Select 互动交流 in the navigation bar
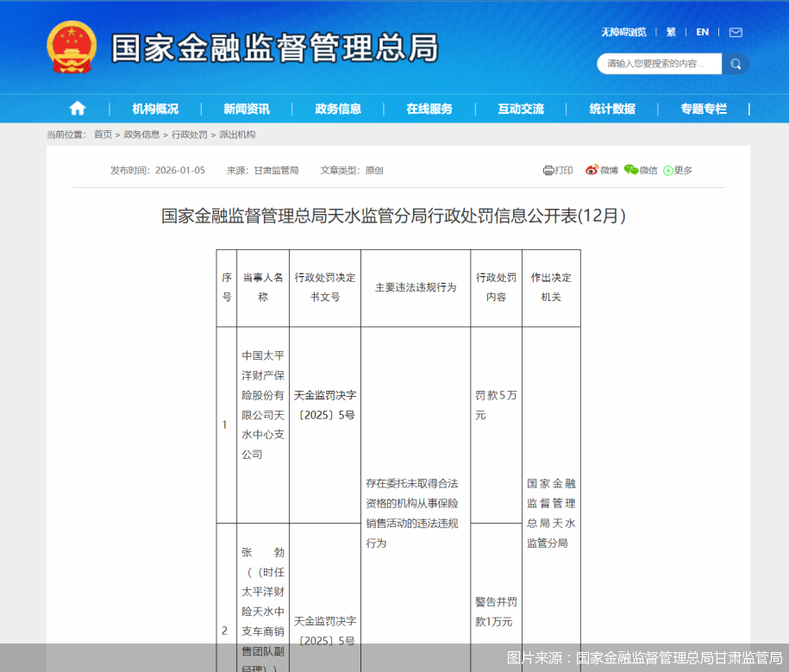Screen dimensions: 789x672 tap(521, 109)
